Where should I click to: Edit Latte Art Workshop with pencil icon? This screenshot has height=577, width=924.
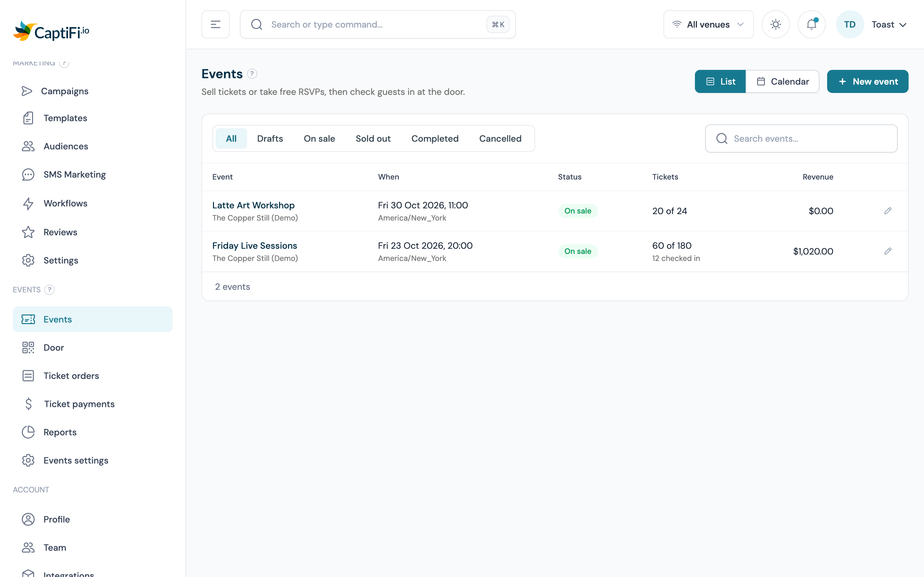click(888, 211)
